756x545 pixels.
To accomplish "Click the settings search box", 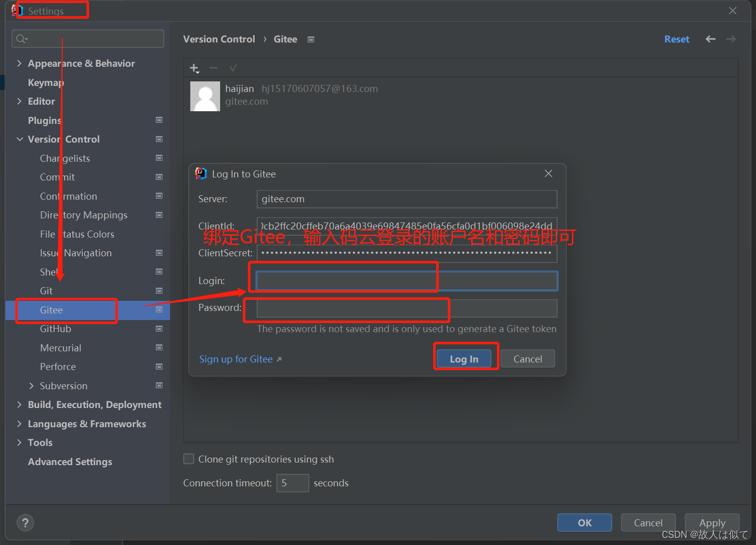I will (88, 39).
